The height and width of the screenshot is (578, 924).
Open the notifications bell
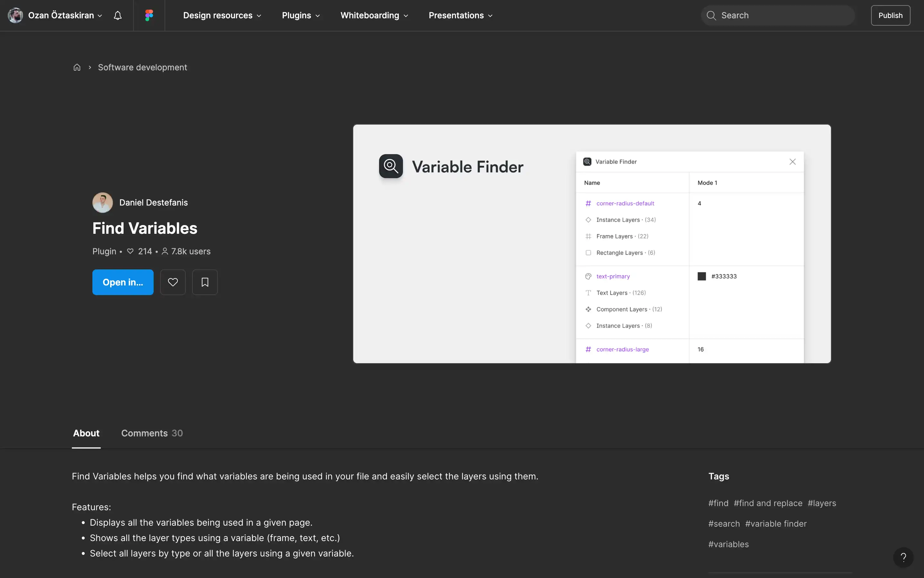click(x=118, y=15)
